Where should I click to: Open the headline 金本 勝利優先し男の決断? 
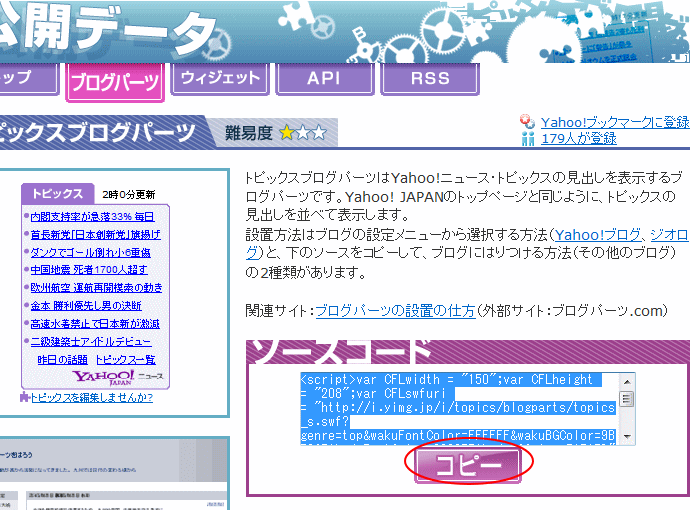(x=86, y=305)
